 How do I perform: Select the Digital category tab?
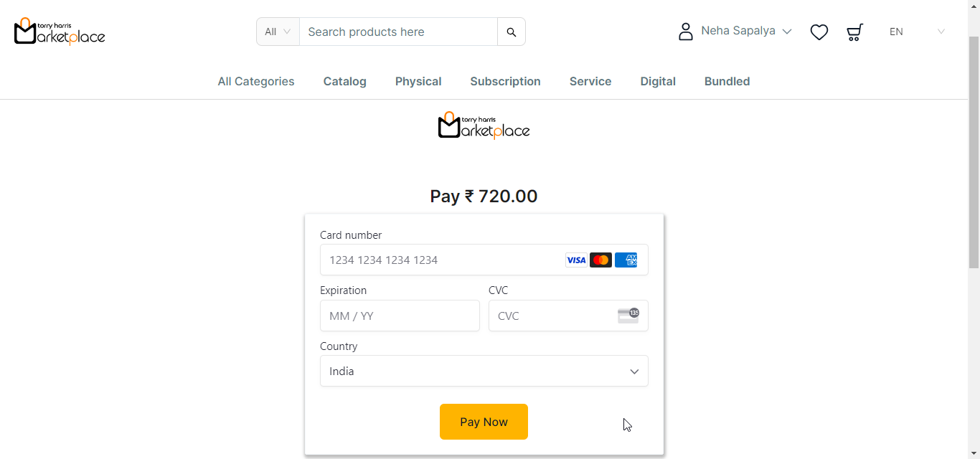[x=658, y=82]
